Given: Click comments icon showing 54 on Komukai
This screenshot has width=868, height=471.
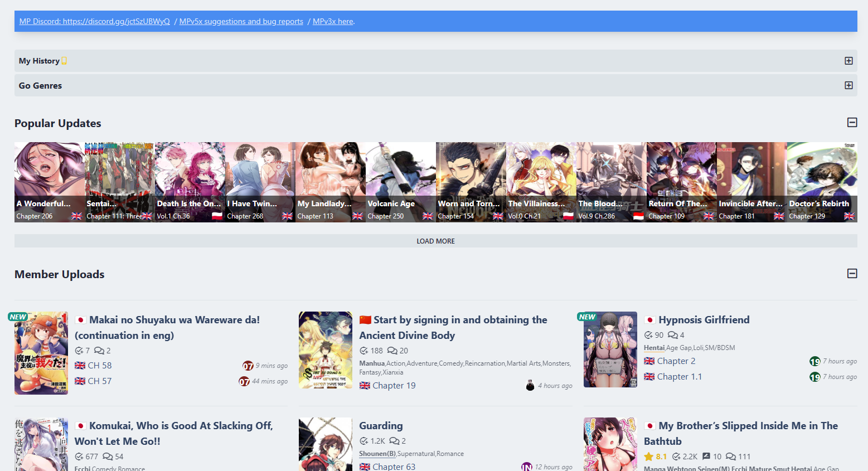Looking at the screenshot, I should (x=108, y=457).
